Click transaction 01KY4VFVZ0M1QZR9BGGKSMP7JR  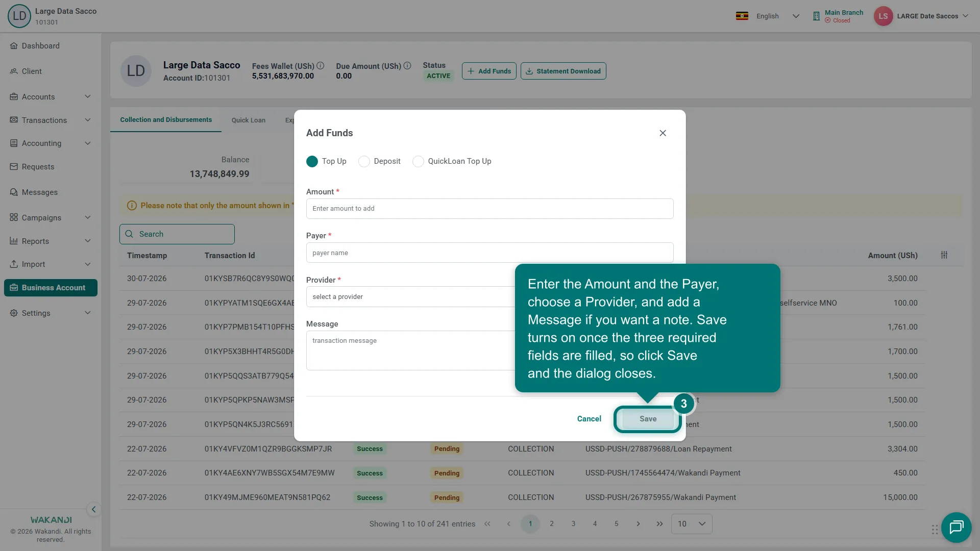[268, 449]
